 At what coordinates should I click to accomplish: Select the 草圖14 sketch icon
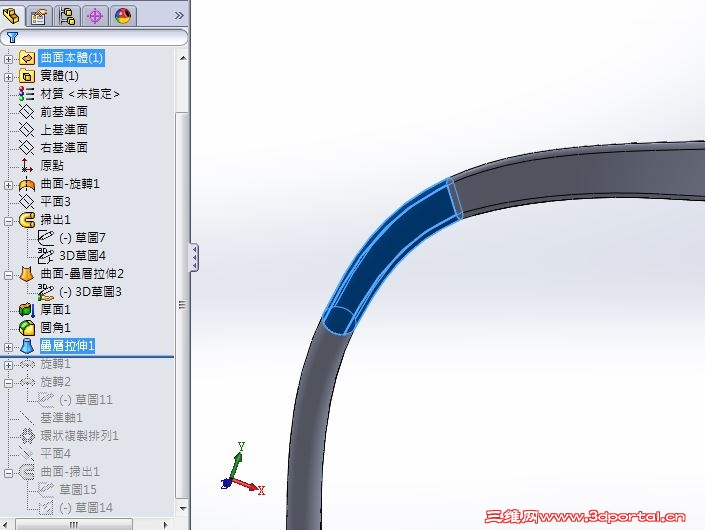(45, 508)
